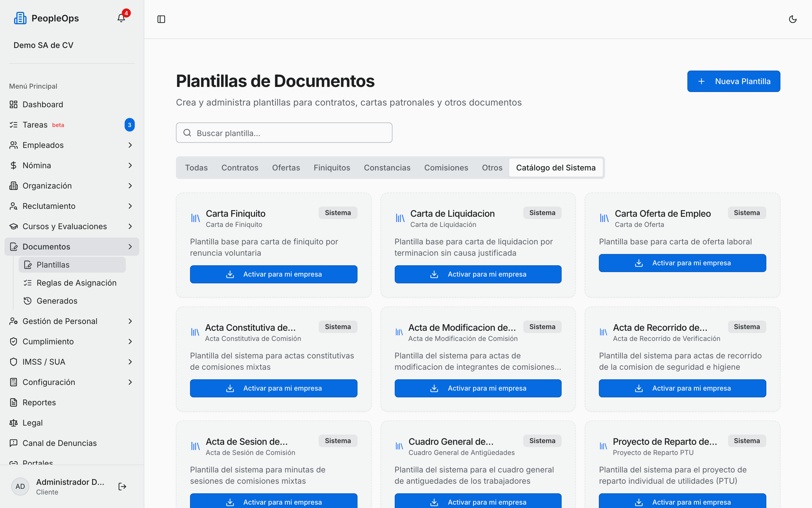
Task: Click the Configuración calculator icon
Action: [14, 382]
